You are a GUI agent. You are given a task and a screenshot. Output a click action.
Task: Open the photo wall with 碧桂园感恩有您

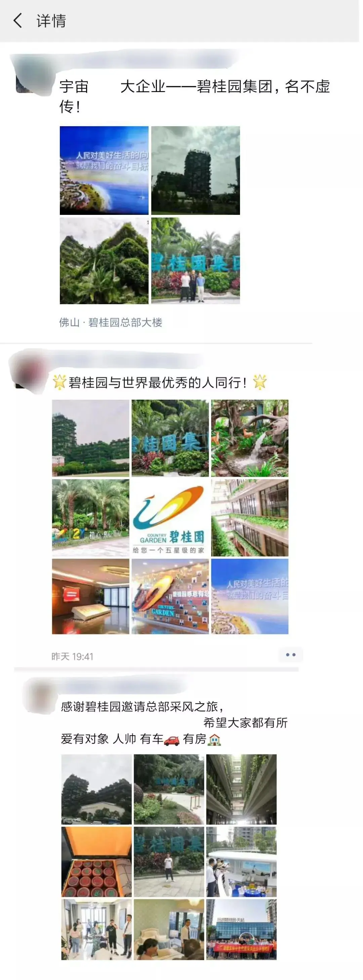170,596
